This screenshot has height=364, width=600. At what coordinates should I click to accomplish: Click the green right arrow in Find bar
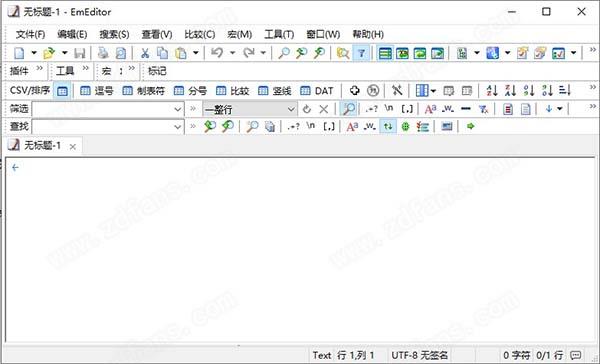point(471,126)
